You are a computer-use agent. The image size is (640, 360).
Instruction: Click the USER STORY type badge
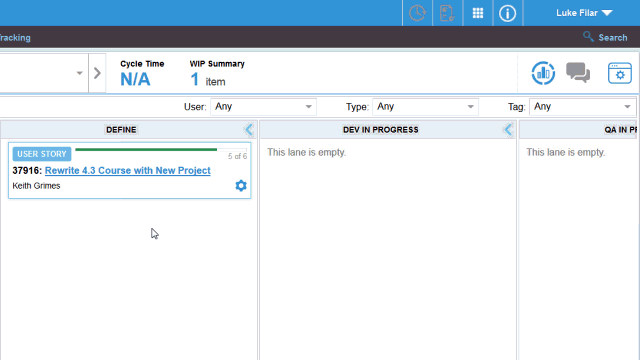(42, 154)
